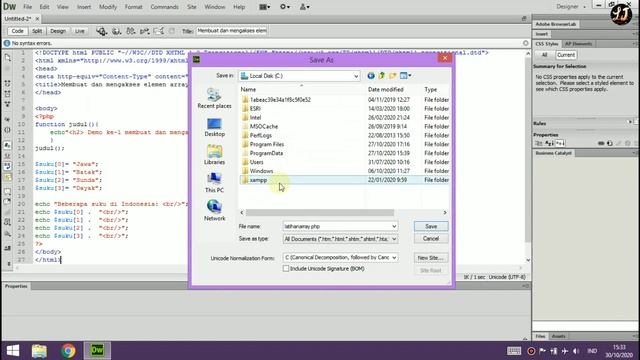Click New Site button
The height and width of the screenshot is (360, 640).
430,258
